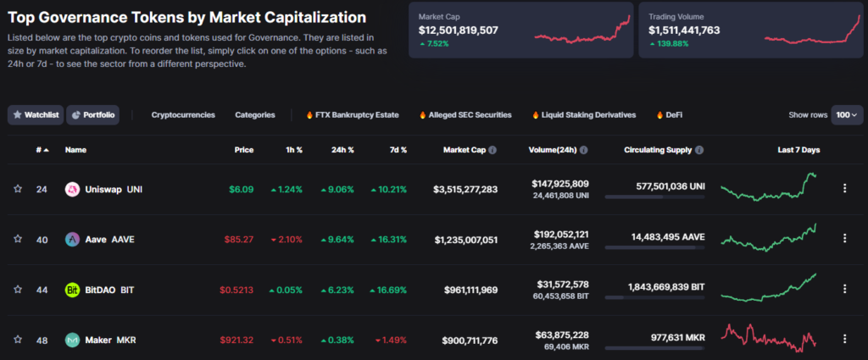The width and height of the screenshot is (868, 360).
Task: Open the Portfolio button
Action: 92,115
